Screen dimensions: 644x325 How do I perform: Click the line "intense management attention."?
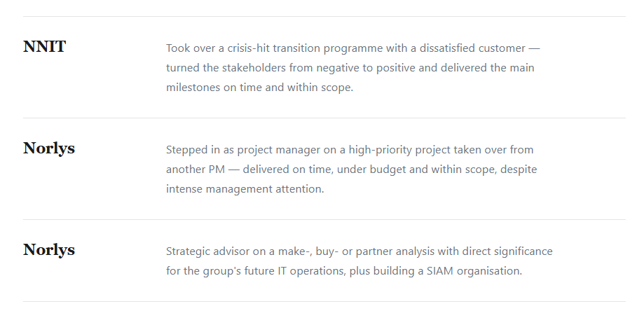245,188
